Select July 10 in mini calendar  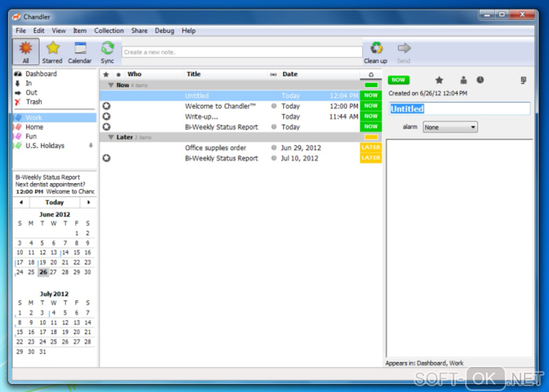(x=43, y=323)
